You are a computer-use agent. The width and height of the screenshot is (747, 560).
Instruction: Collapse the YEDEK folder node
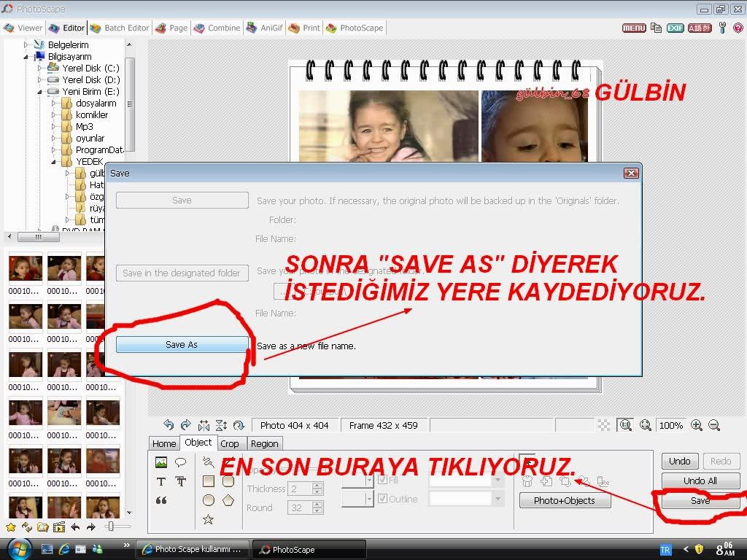(x=54, y=162)
